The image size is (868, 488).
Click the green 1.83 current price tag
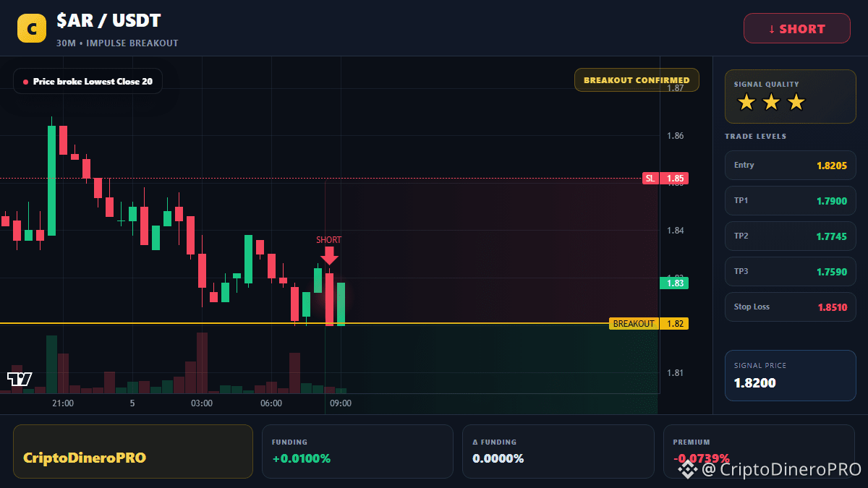[674, 283]
